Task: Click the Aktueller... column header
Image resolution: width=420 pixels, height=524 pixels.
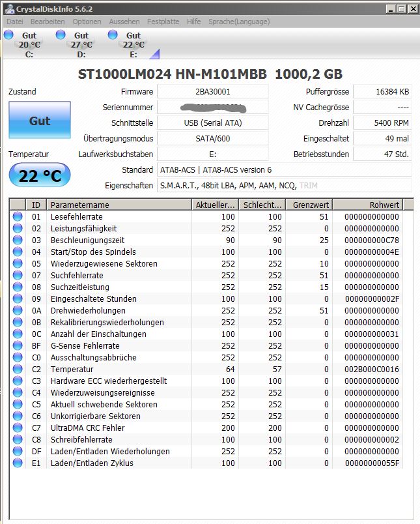Action: pyautogui.click(x=215, y=205)
